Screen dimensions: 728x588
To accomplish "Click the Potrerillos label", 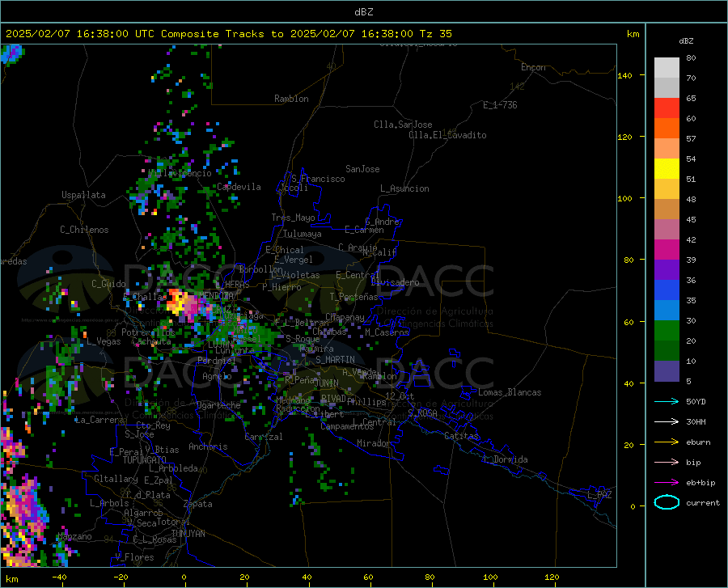I will (x=148, y=332).
